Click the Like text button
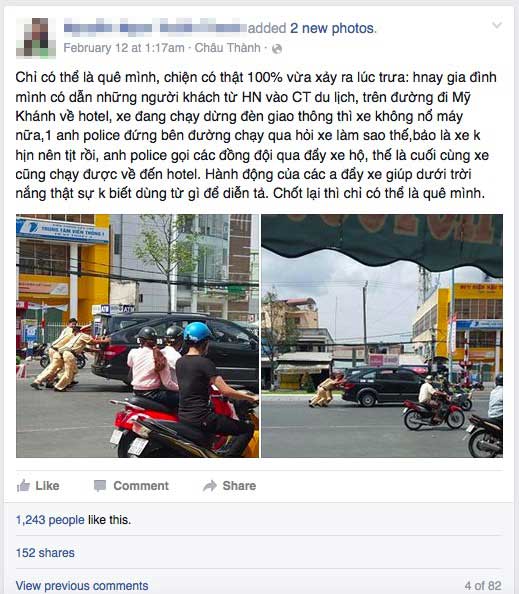Screen dimensions: 519x594 coord(47,486)
